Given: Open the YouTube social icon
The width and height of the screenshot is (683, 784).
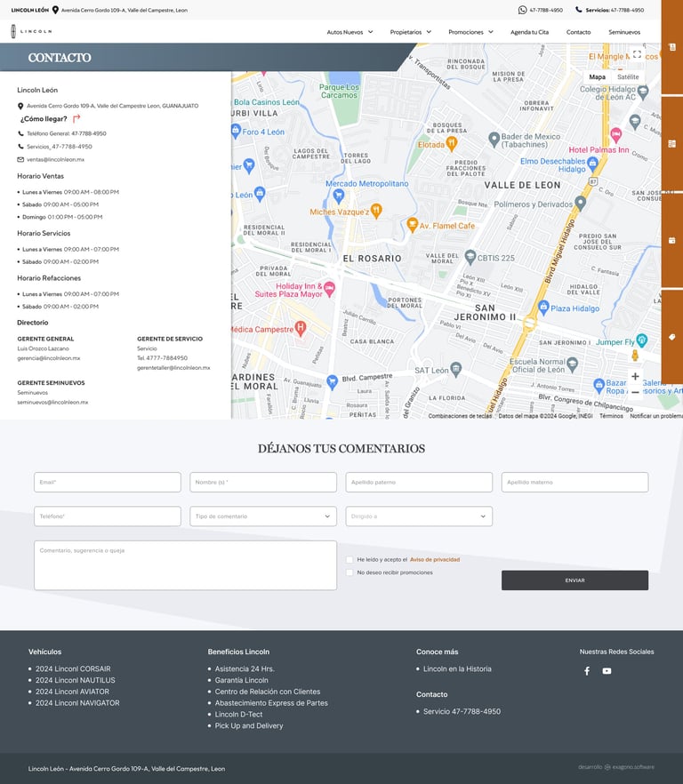Looking at the screenshot, I should coord(607,671).
